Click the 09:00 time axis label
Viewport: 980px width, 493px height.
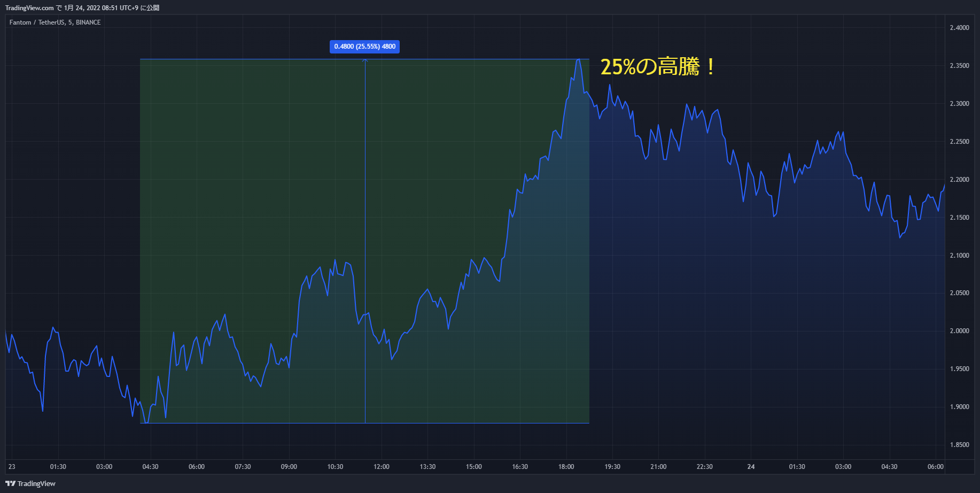tap(289, 467)
